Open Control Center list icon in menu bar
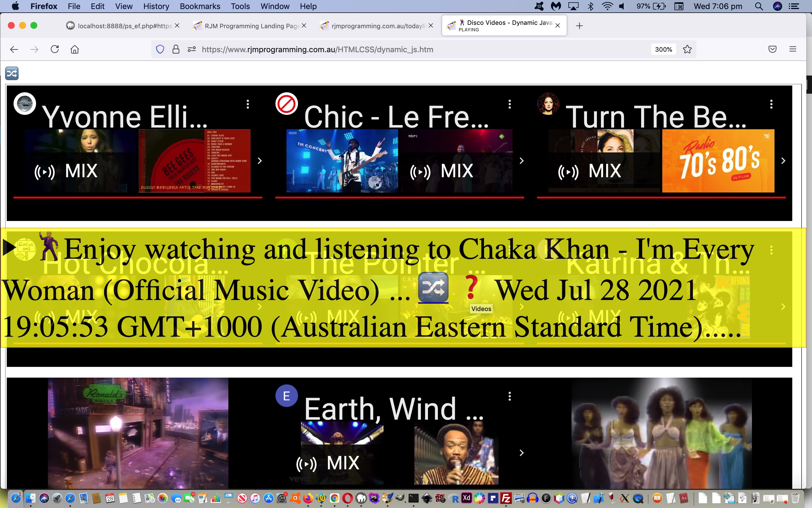 click(794, 6)
